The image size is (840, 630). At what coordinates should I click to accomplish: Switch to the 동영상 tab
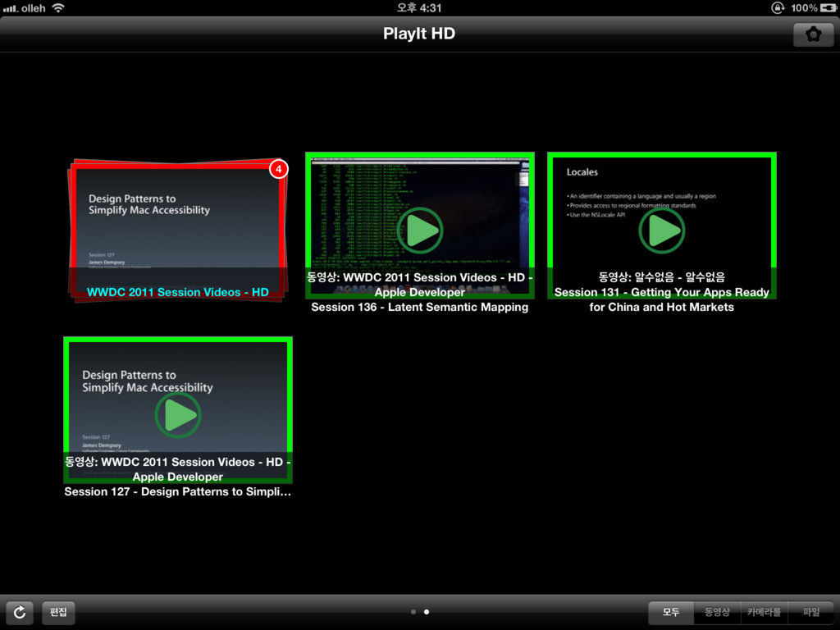pos(717,612)
